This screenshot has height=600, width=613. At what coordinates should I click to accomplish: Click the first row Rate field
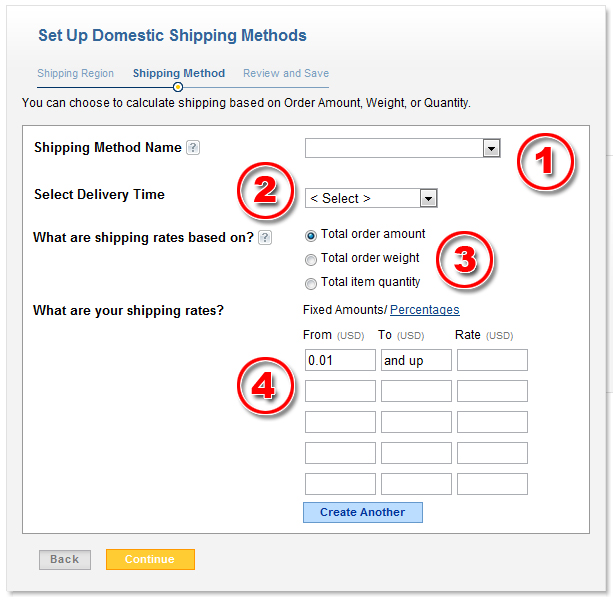point(492,360)
